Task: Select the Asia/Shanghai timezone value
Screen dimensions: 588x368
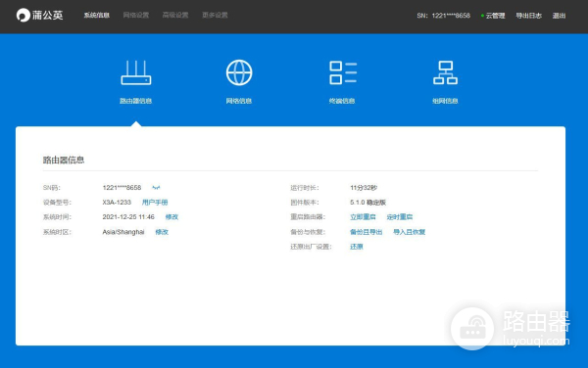Action: click(x=123, y=232)
